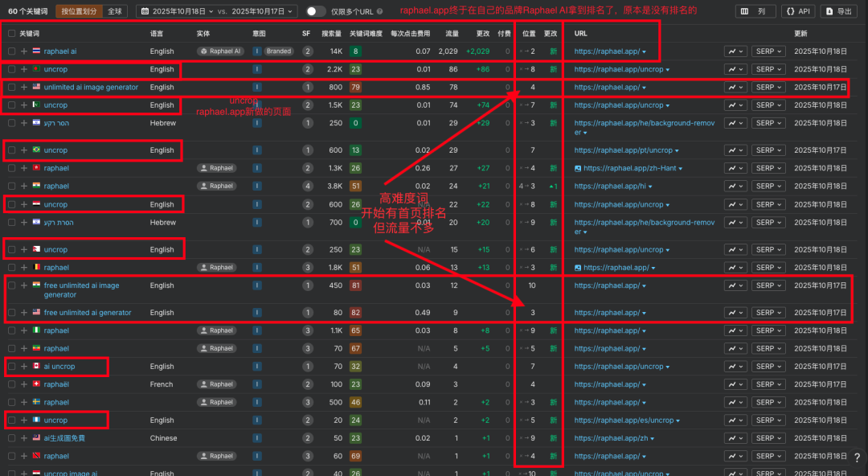Viewport: 868px width, 476px height.
Task: Open chart icon for "unlimited ai image generator" row
Action: [735, 87]
